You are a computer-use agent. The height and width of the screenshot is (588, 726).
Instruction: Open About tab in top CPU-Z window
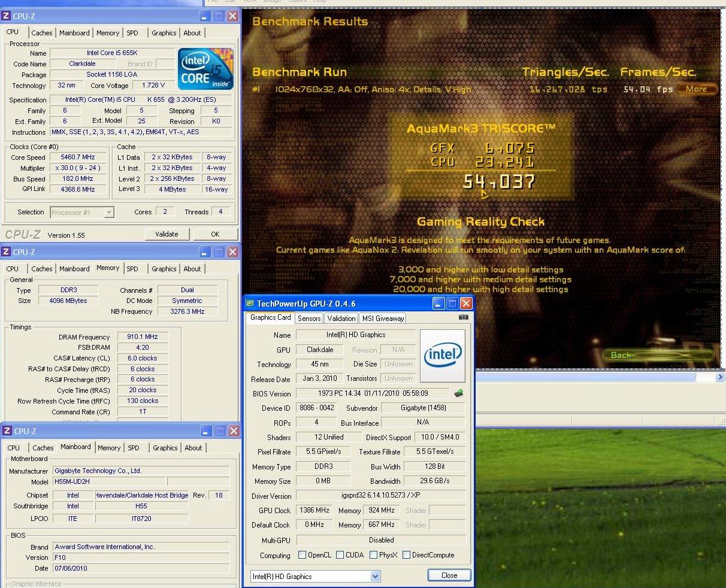pyautogui.click(x=192, y=33)
